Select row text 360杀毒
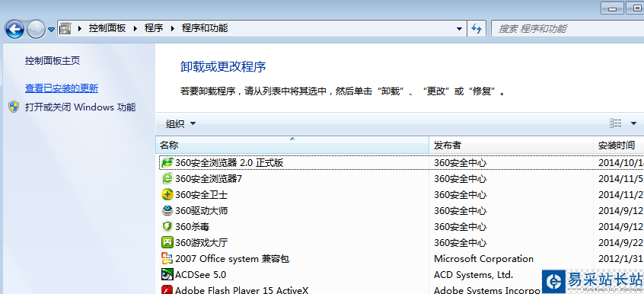 point(193,227)
